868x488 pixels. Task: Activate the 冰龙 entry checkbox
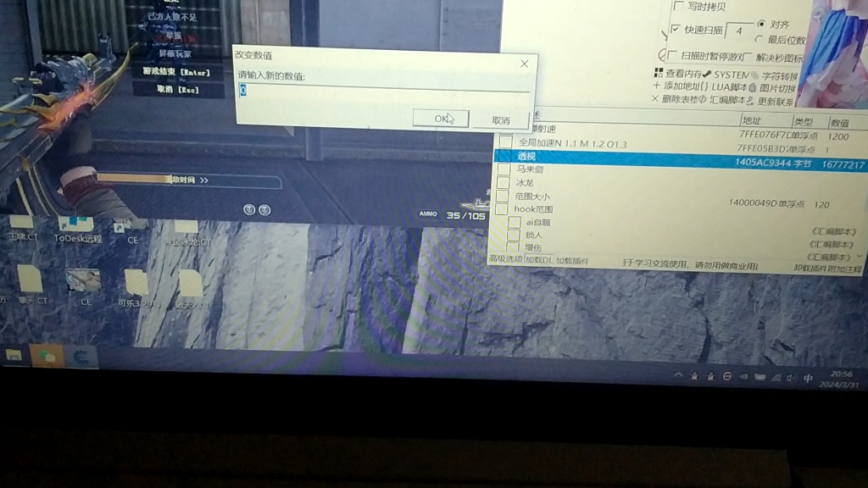pos(503,182)
